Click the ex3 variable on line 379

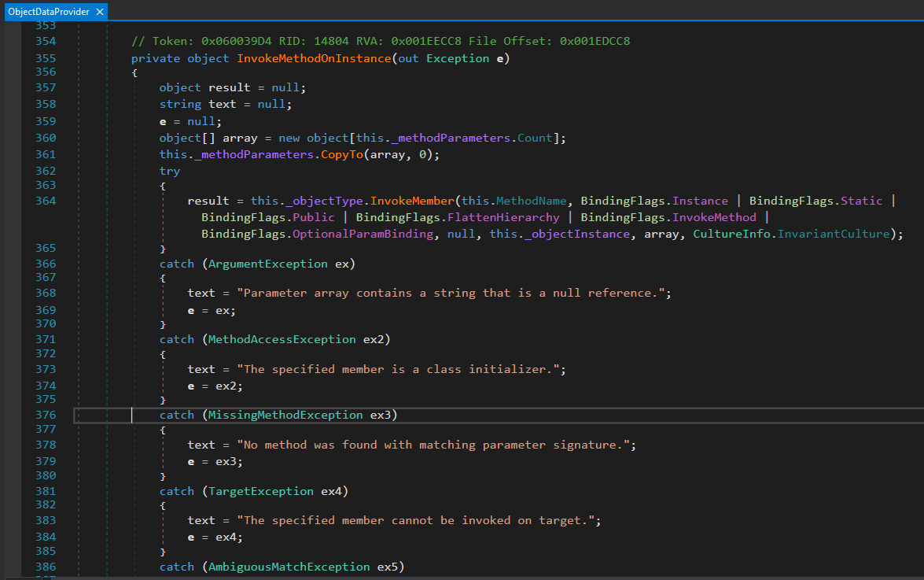tap(226, 461)
